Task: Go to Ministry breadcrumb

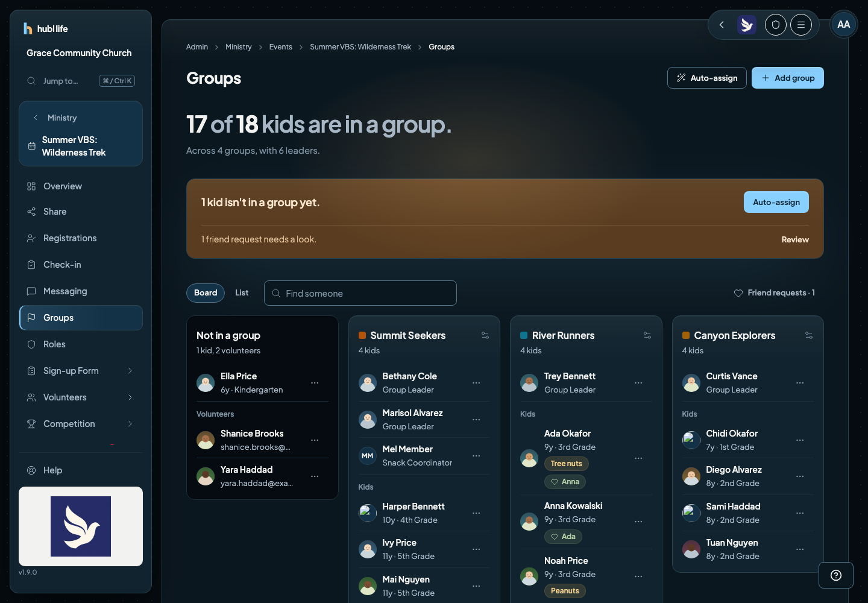Action: 239,47
